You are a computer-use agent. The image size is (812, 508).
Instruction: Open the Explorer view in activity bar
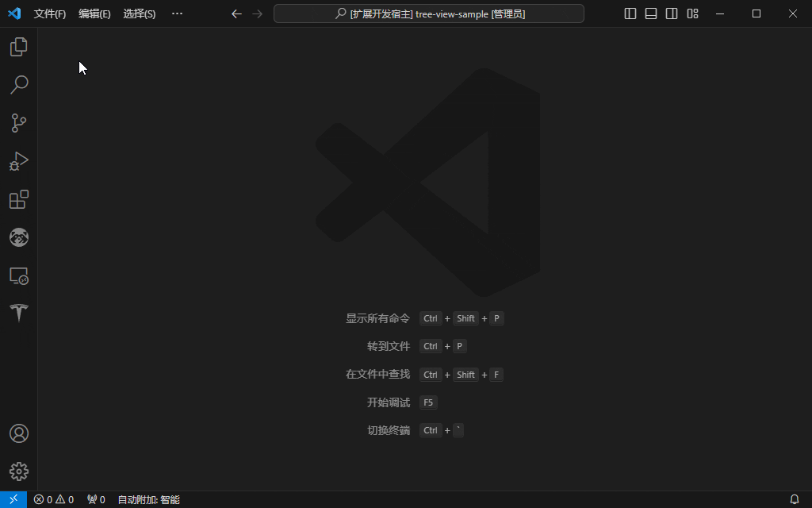coord(18,47)
